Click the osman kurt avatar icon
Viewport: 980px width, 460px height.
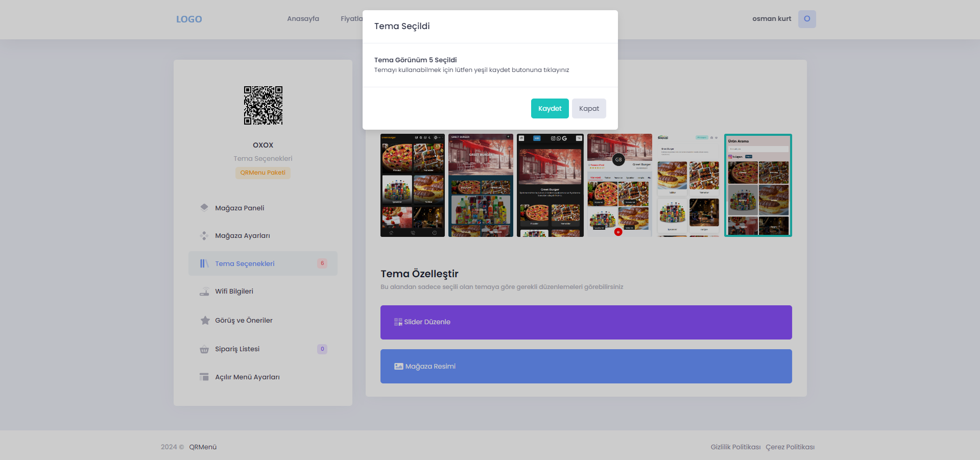click(807, 19)
